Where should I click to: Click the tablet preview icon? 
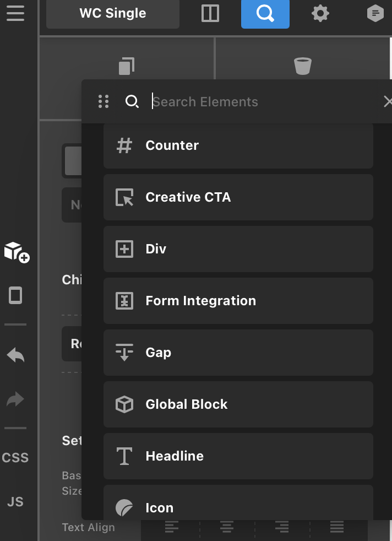pos(15,295)
